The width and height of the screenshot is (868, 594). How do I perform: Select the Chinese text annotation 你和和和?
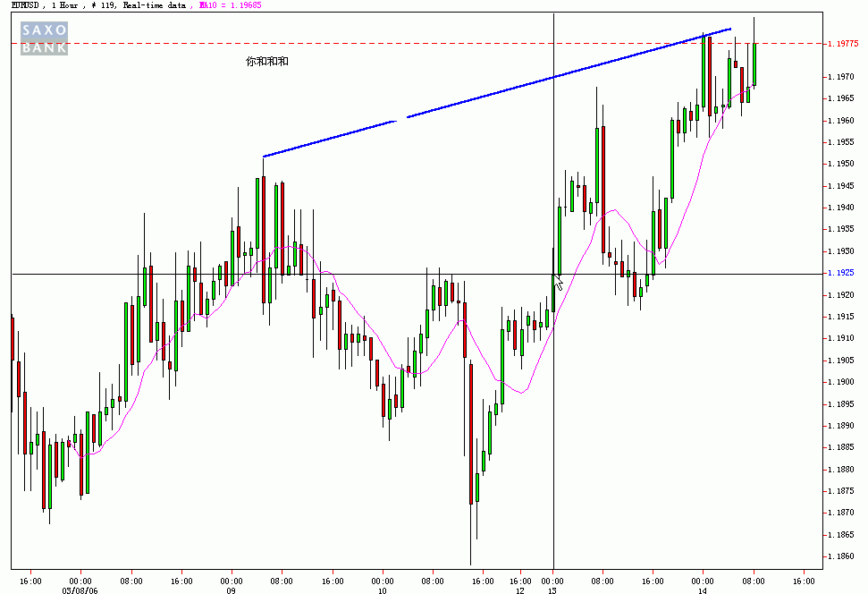tap(266, 62)
